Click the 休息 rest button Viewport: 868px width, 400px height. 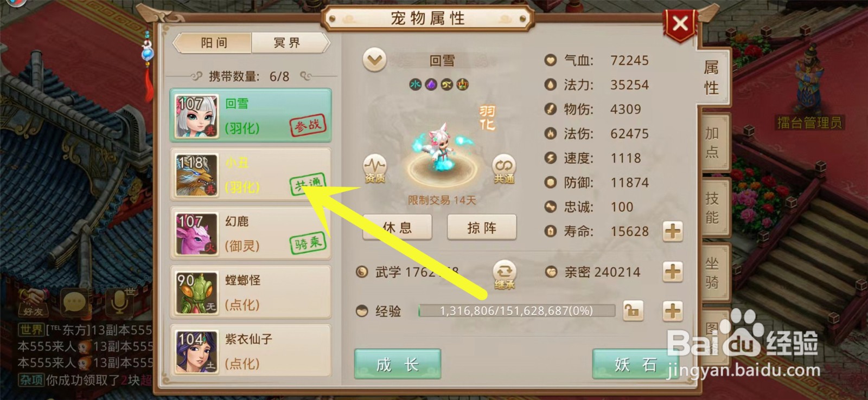[397, 228]
